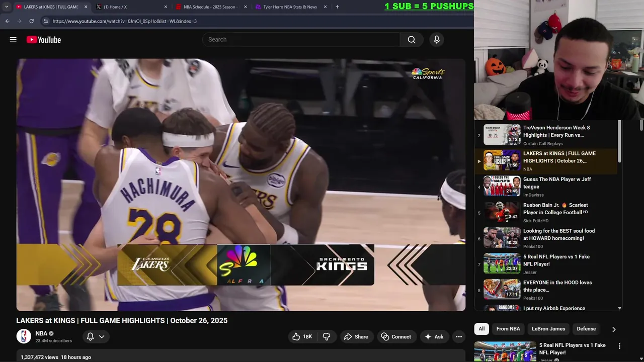Close the Tyler Herro tab
The width and height of the screenshot is (644, 362).
tap(326, 7)
